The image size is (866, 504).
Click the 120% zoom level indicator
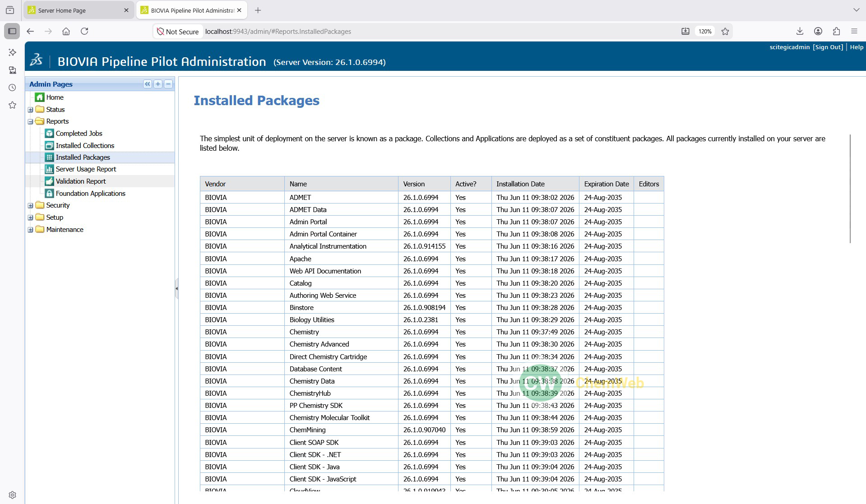[x=705, y=31]
